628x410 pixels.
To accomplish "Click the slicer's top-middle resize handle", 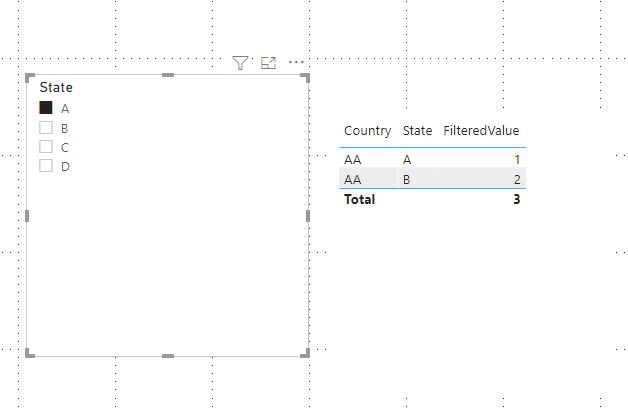I will [168, 75].
